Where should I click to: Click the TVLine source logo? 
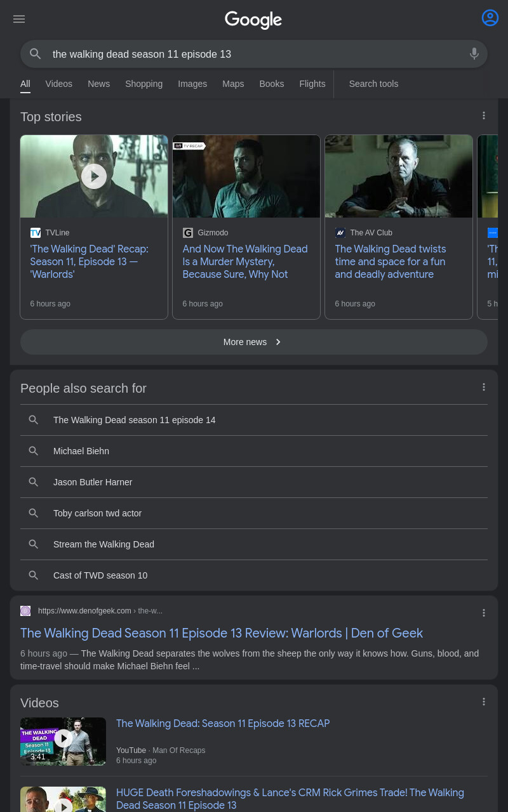pyautogui.click(x=36, y=233)
